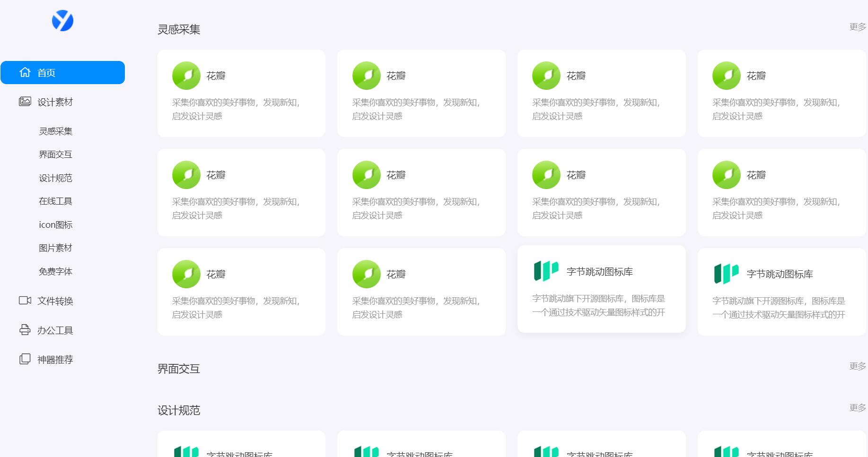868x457 pixels.
Task: Click the video camera icon beside 文件转换
Action: click(x=25, y=301)
